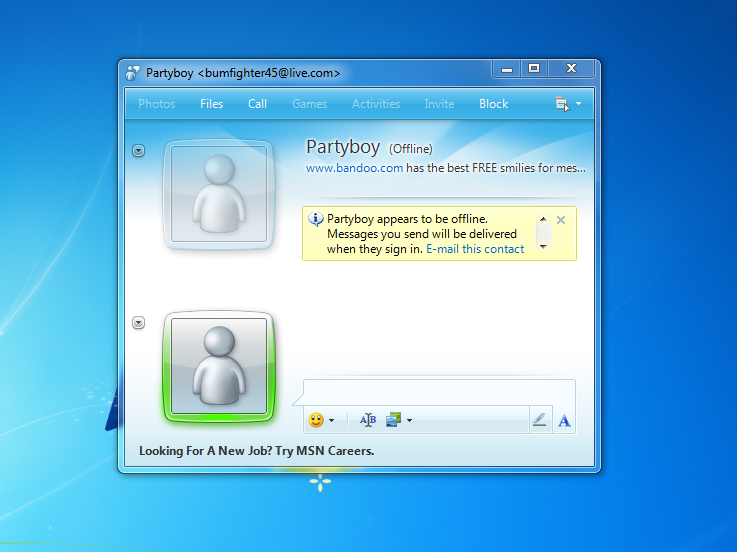Viewport: 737px width, 552px height.
Task: Open the MSN Careers ad link
Action: (x=257, y=451)
